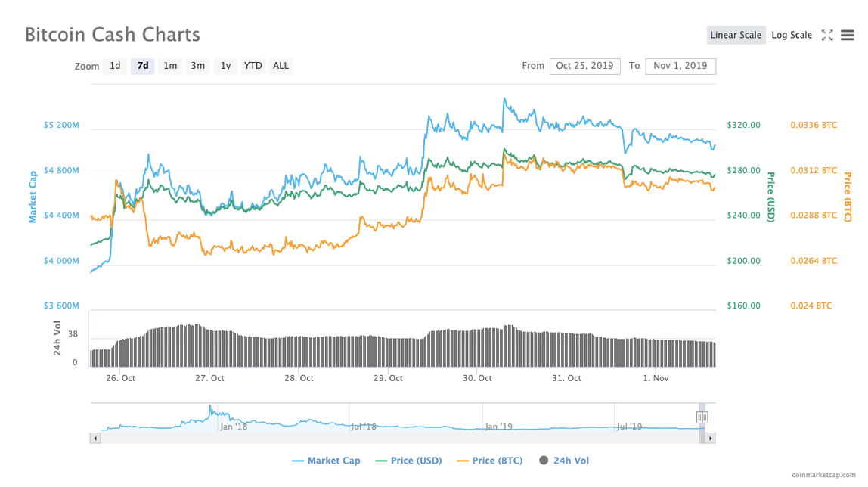Edit the From date field Oct 25, 2019
868x487 pixels.
[x=584, y=66]
